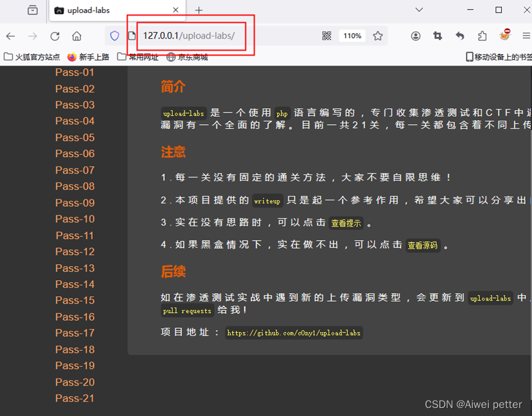Screen dimensions: 532x416
Task: Open the account profile icon
Action: click(x=416, y=36)
